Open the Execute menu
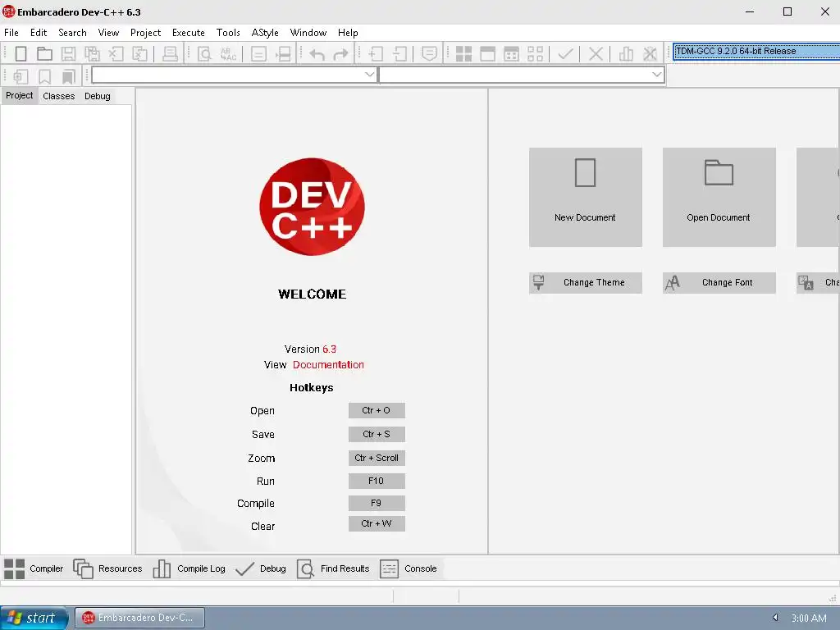 click(188, 33)
